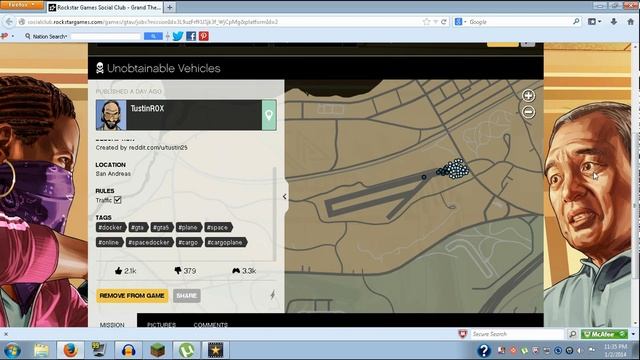Click the thumbs down dislike icon
640x360 pixels.
(x=178, y=271)
